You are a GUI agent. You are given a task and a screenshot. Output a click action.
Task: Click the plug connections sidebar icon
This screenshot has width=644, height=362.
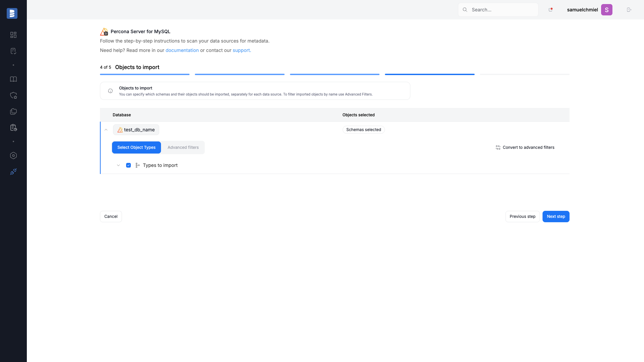coord(13,172)
